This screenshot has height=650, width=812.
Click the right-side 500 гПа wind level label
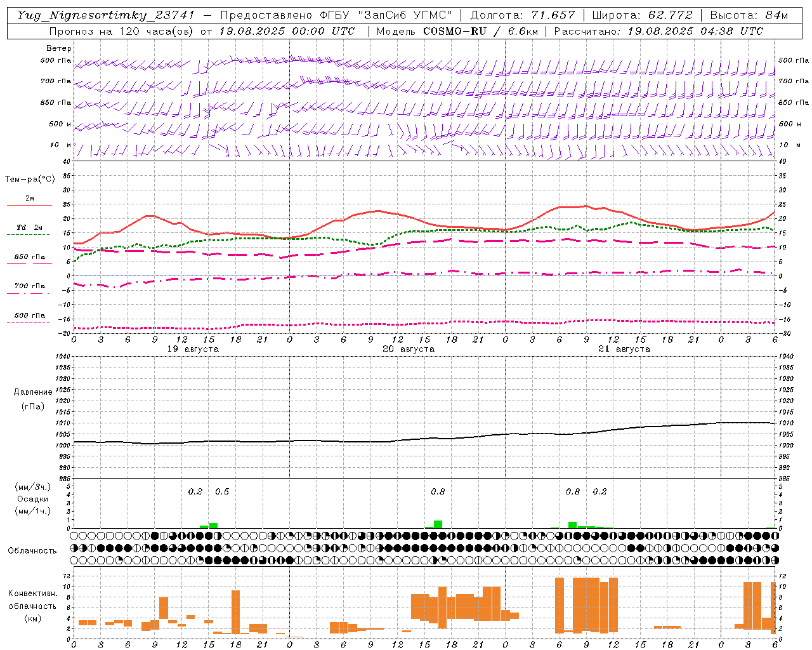794,60
